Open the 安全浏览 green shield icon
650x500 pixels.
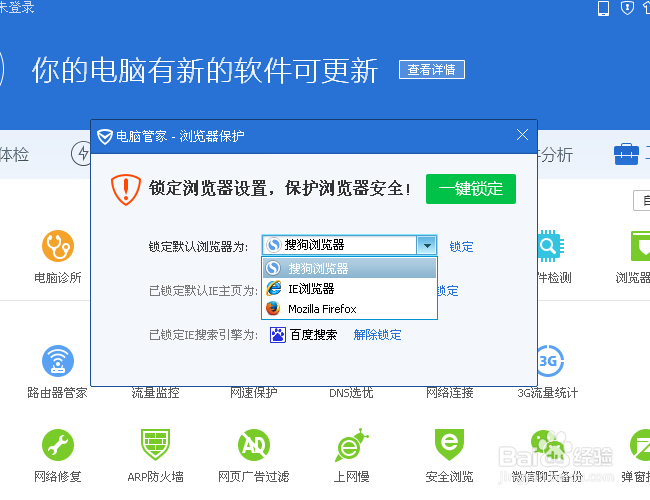pyautogui.click(x=449, y=444)
